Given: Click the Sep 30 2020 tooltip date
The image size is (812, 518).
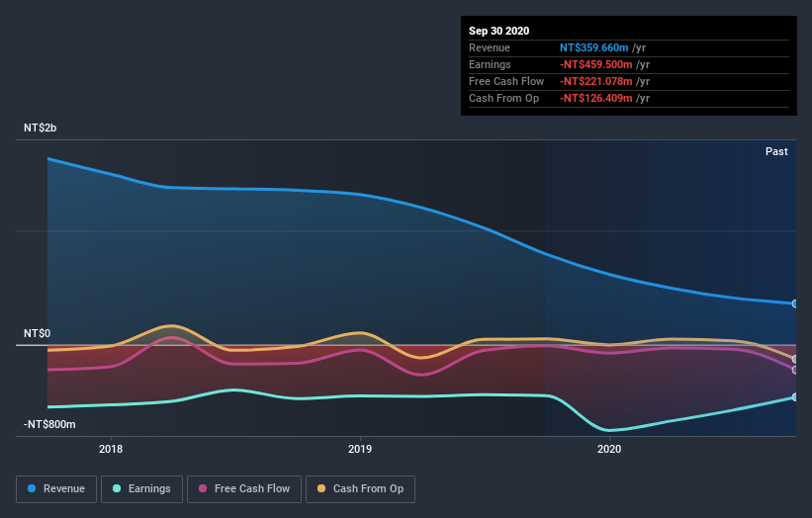Looking at the screenshot, I should [x=498, y=31].
